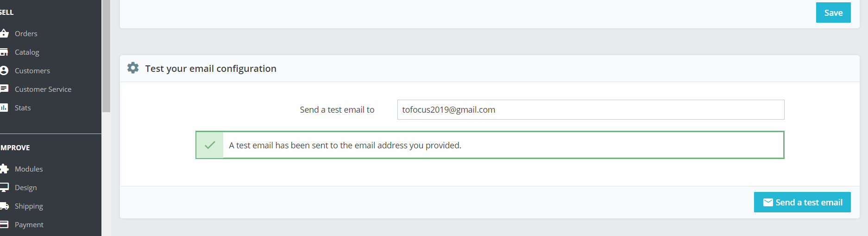Click the Orders basket icon
This screenshot has width=868, height=236.
5,33
